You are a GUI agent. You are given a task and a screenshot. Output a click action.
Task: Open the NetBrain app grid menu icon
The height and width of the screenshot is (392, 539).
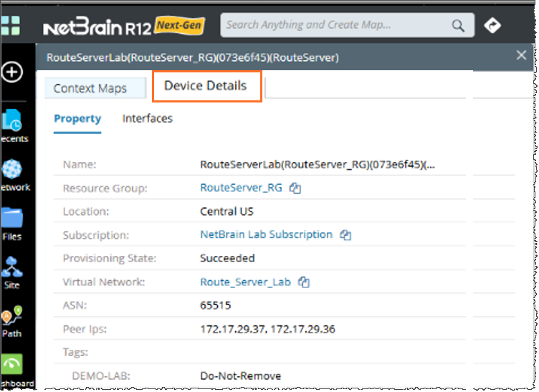point(10,25)
